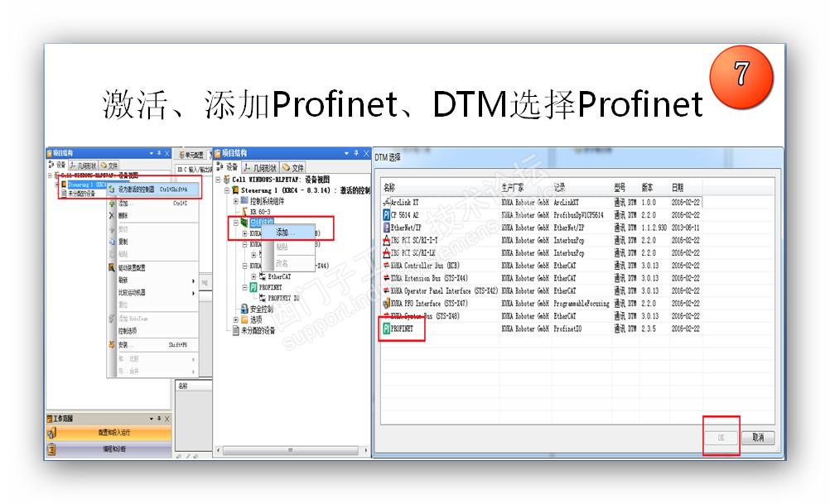Screen dimensions: 830x504
Task: Click the ProfinetIO cell in 记录 column
Action: 567,329
